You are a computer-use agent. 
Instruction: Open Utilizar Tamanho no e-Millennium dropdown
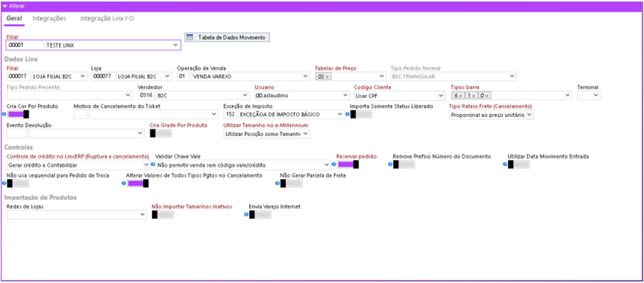[306, 134]
